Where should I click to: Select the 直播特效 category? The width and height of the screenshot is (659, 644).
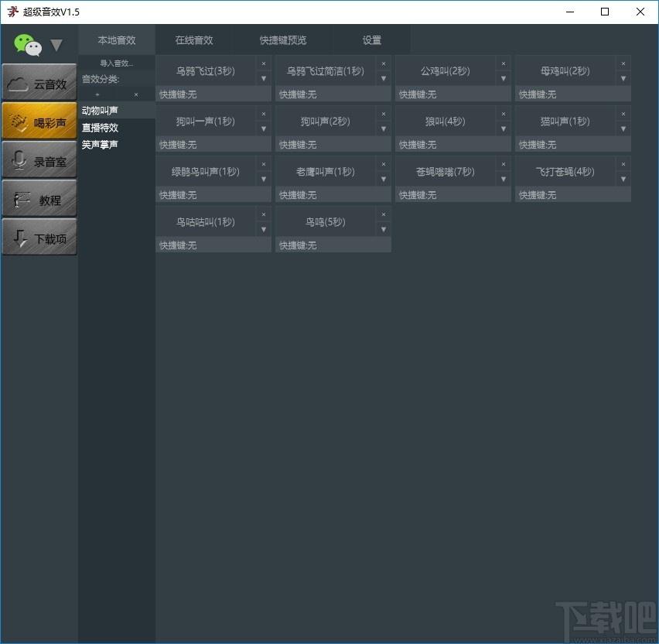pos(100,128)
